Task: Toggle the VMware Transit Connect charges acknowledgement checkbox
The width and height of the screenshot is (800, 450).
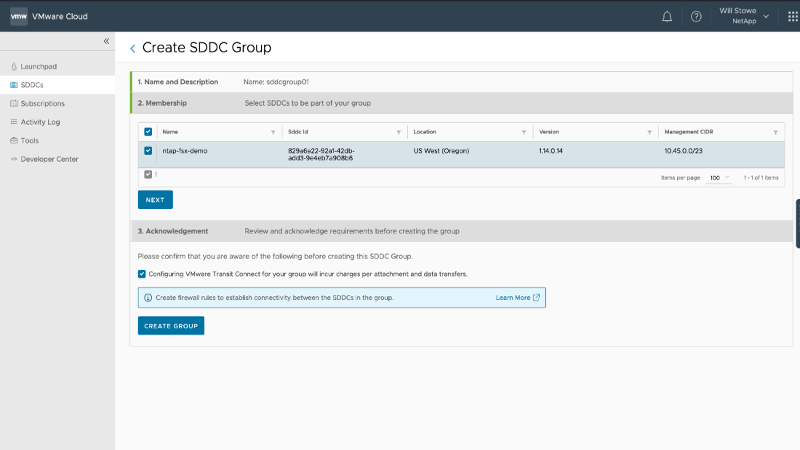Action: tap(142, 273)
